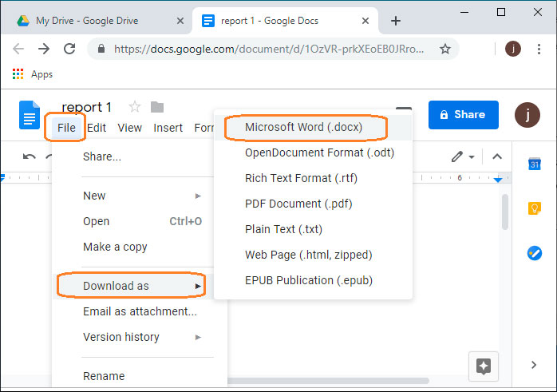Expand the side panel with the arrow
This screenshot has width=557, height=392.
[534, 365]
